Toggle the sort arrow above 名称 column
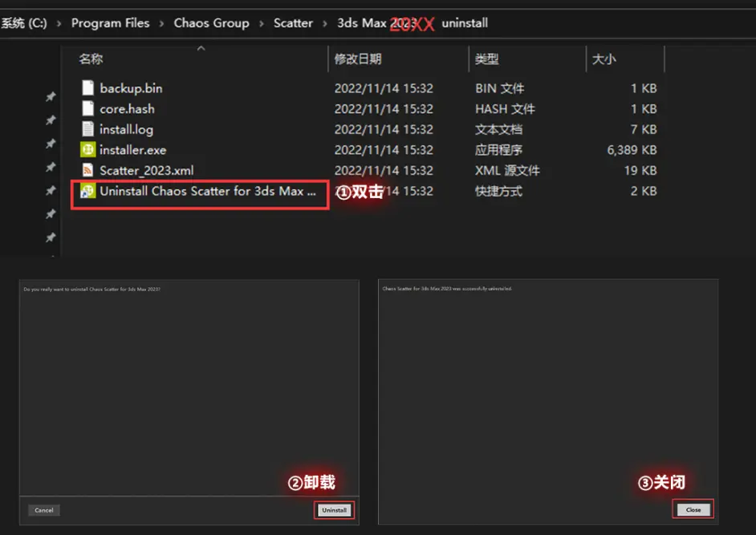This screenshot has height=535, width=756. coord(201,48)
